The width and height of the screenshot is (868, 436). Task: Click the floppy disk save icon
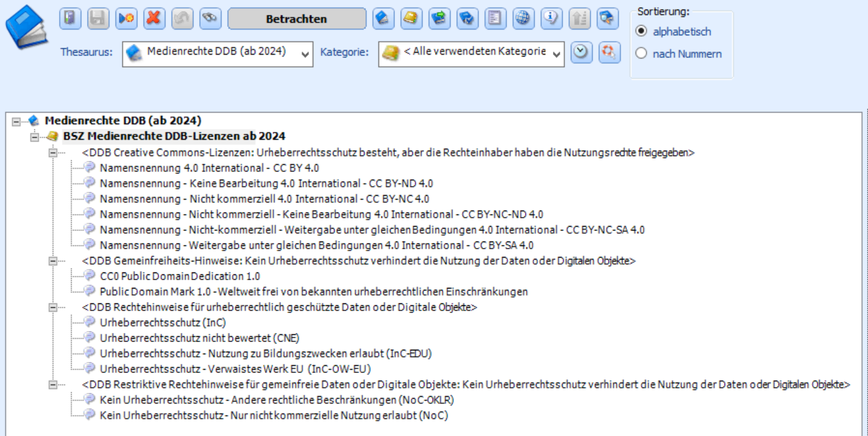(x=98, y=19)
